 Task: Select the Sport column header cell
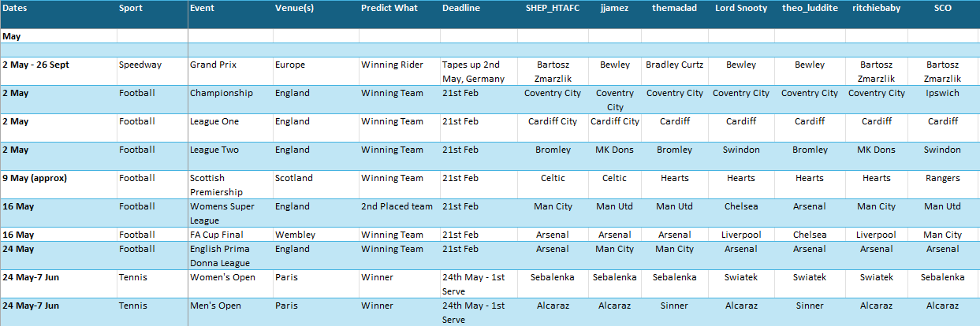coord(131,8)
